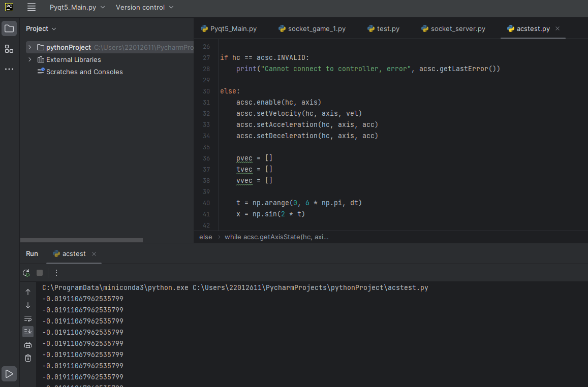The image size is (588, 387).
Task: Toggle down-arrow navigation in console output
Action: coord(28,305)
